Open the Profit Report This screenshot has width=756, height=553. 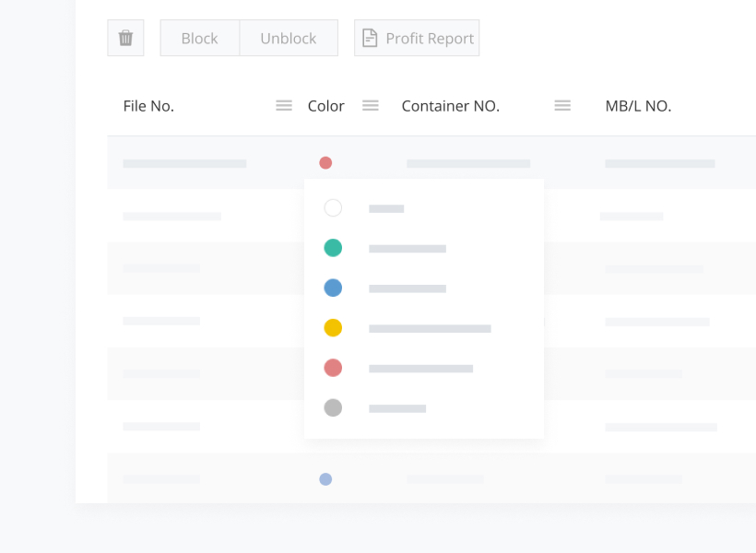click(x=417, y=38)
